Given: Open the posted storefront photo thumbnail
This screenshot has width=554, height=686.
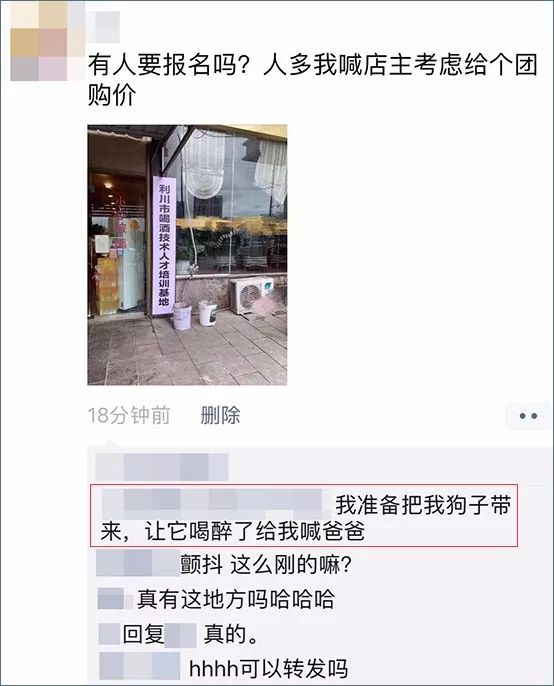Looking at the screenshot, I should (x=187, y=255).
